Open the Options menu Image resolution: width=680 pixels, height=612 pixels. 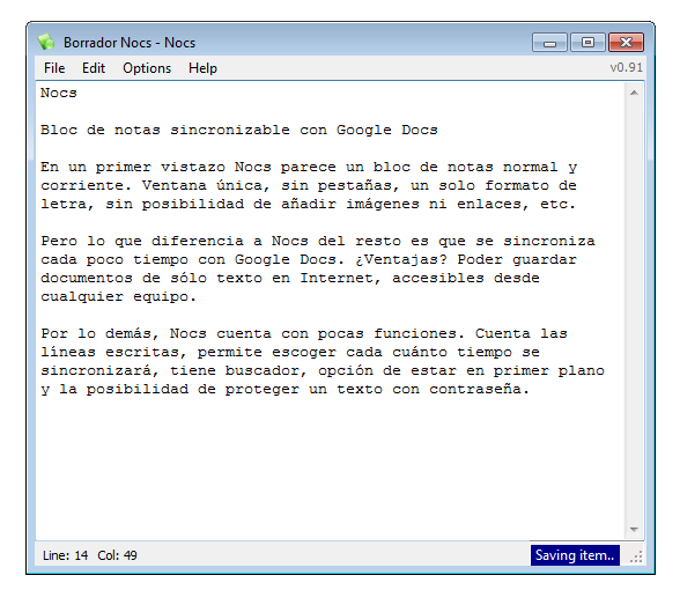coord(147,68)
